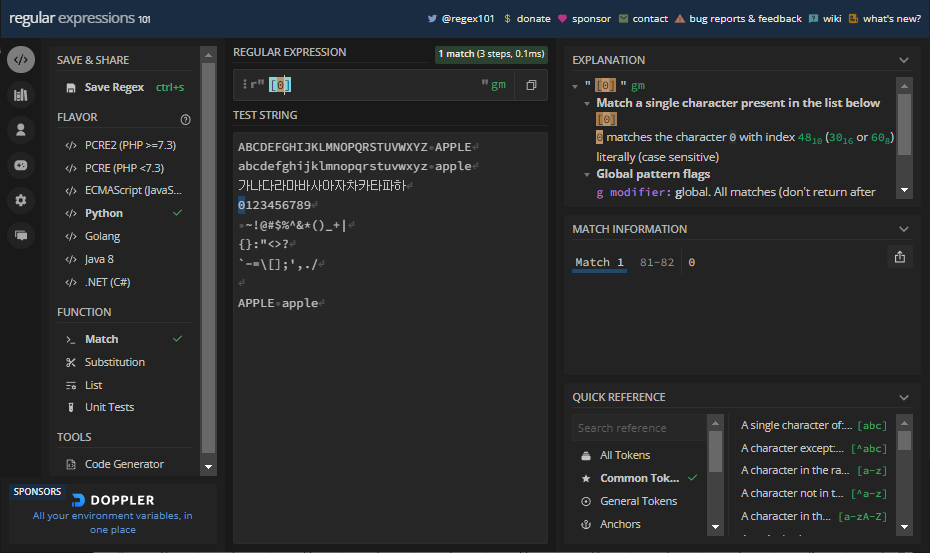Open the Code Generator tool
The image size is (930, 553).
(124, 465)
